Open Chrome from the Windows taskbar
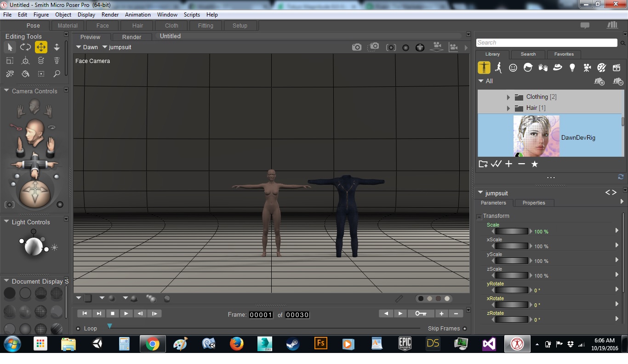628x364 pixels. 153,344
